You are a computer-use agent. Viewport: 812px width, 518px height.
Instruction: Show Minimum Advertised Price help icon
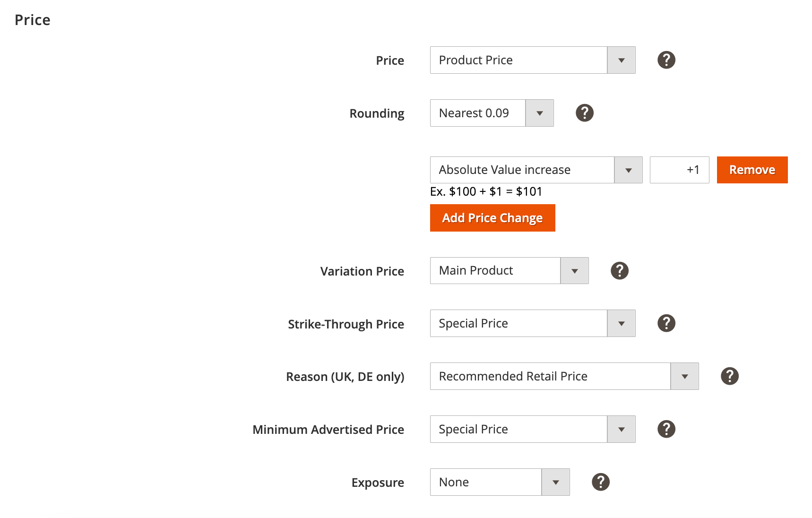(x=666, y=429)
